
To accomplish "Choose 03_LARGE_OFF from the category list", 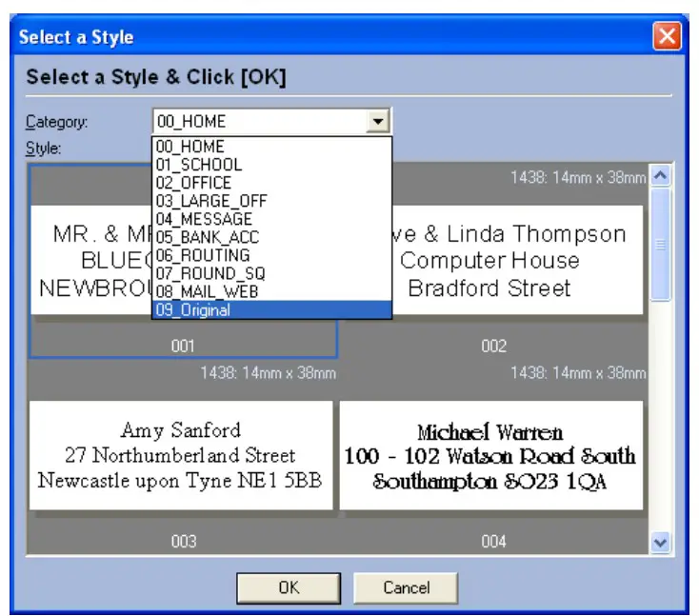I will [x=272, y=201].
